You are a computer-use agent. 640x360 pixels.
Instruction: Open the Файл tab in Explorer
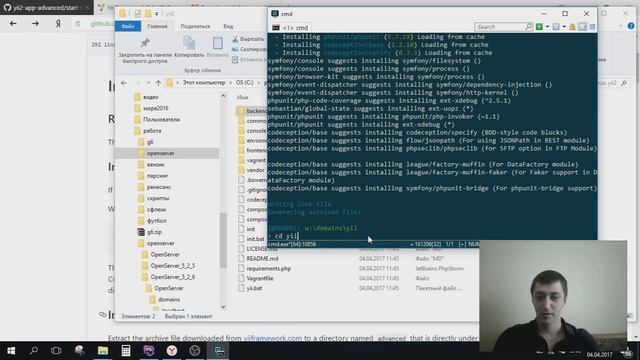point(128,26)
